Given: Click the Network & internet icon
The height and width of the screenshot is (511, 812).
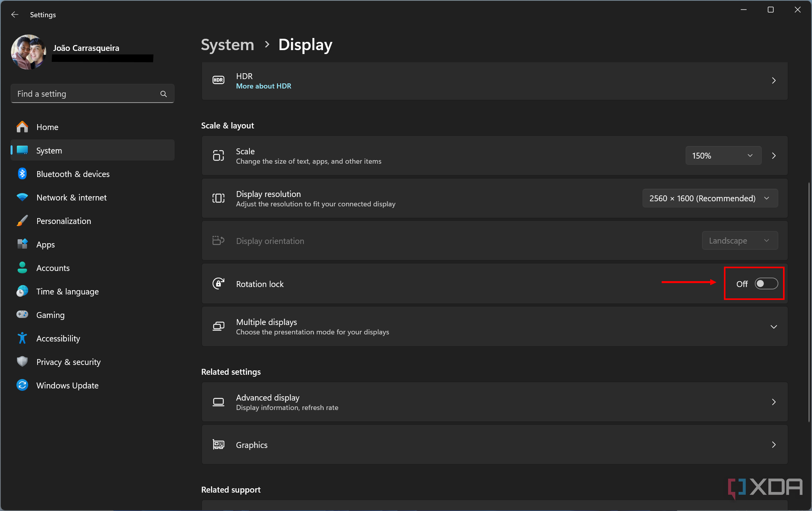Looking at the screenshot, I should 21,197.
